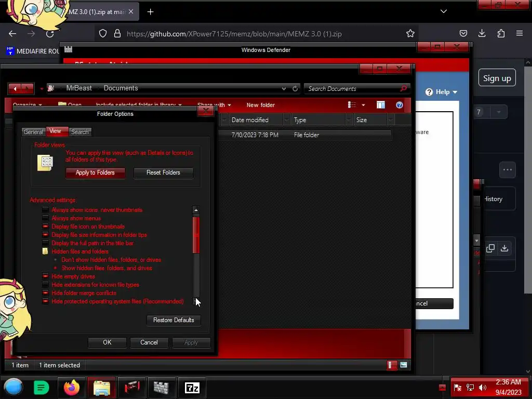Select Don't show hidden files option
The height and width of the screenshot is (399, 532).
[x=55, y=260]
